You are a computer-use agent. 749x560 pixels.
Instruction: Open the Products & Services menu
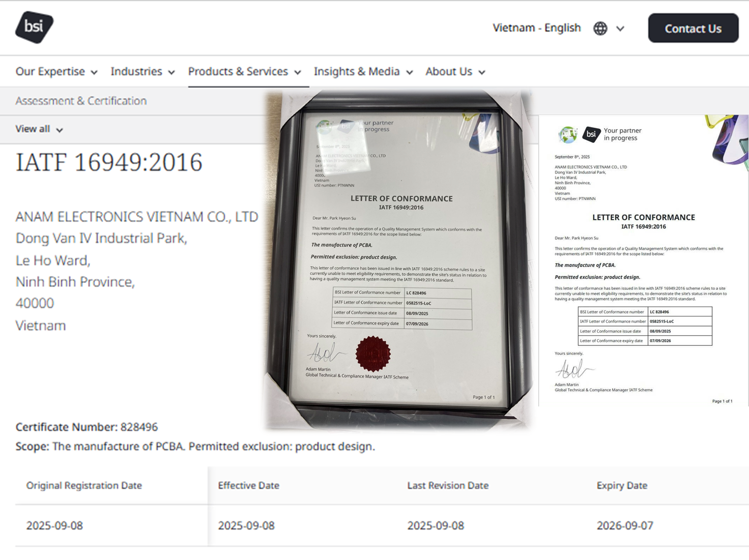(238, 72)
